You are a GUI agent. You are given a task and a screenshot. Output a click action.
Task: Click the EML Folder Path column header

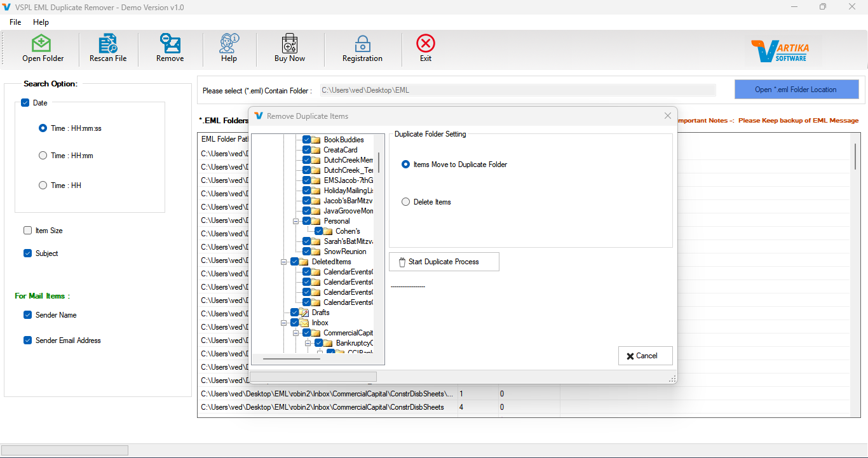point(224,139)
